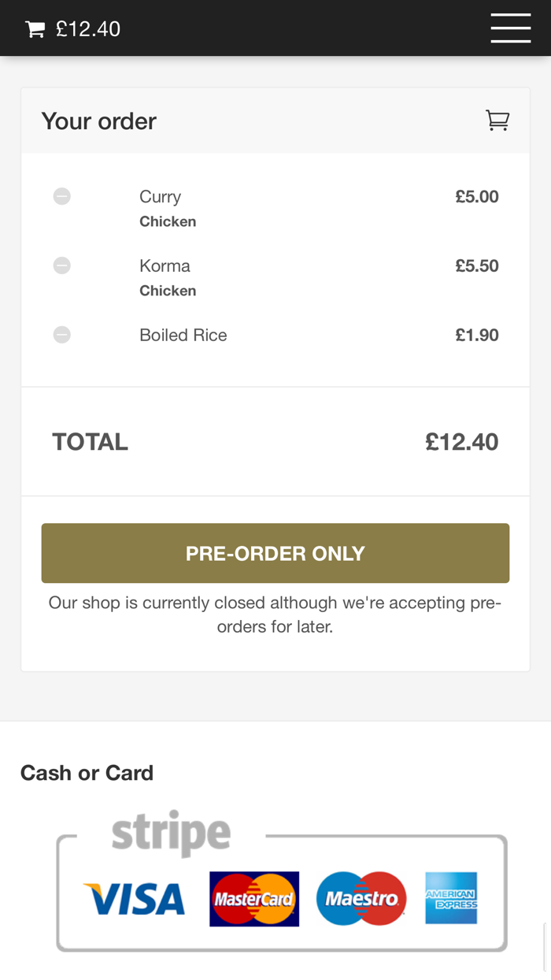The image size is (551, 980).
Task: Click the £12.40 cart total in header
Action: (88, 29)
